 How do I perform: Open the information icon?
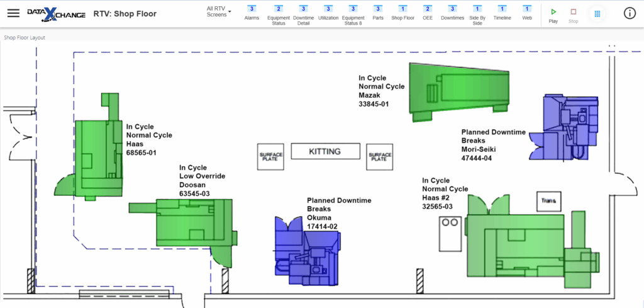pos(629,14)
